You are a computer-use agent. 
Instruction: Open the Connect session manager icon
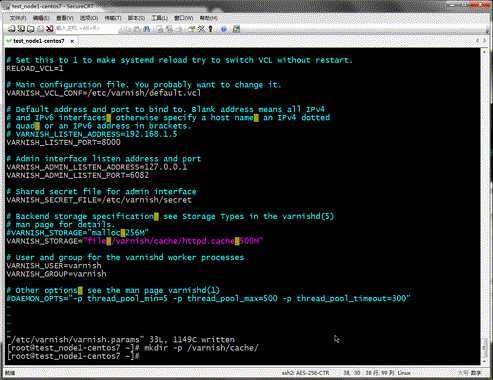12,29
